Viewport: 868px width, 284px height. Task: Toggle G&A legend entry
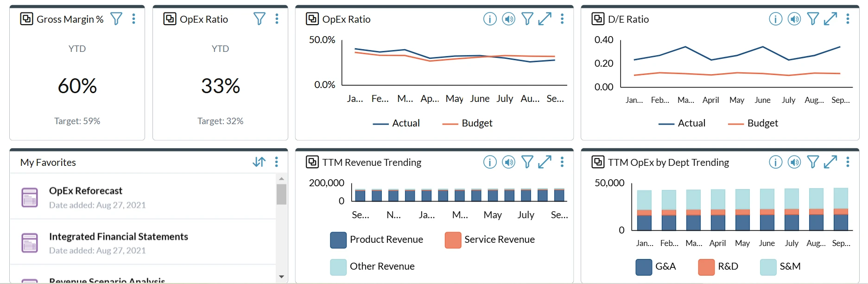click(x=656, y=266)
